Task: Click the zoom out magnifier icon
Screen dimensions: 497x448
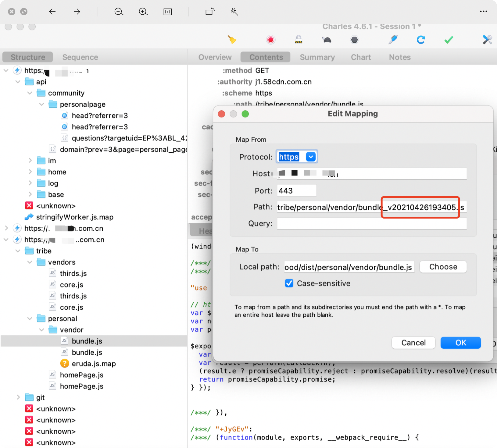Action: tap(119, 12)
